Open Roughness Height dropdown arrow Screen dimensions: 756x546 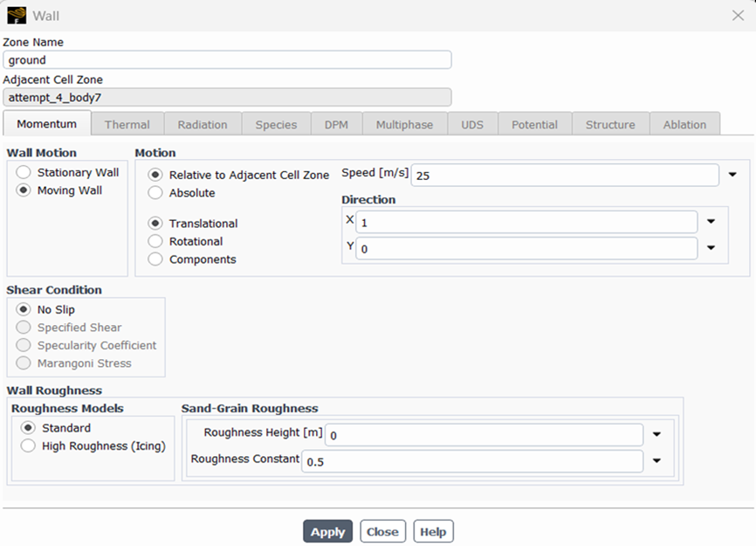(656, 434)
